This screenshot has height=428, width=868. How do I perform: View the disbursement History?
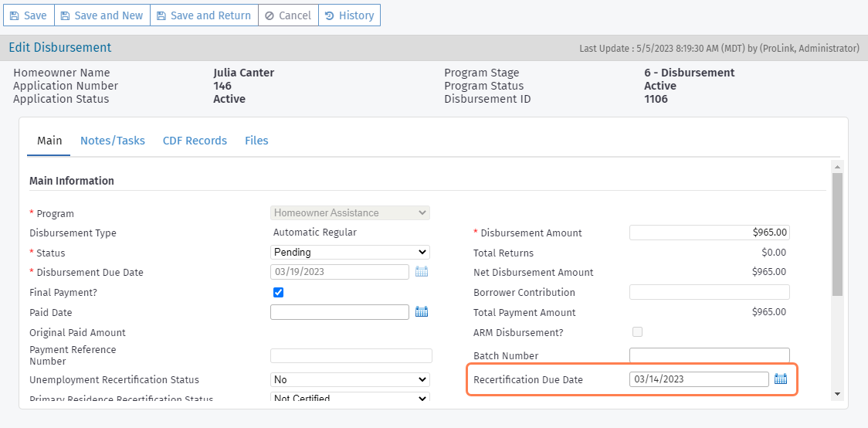pyautogui.click(x=349, y=15)
